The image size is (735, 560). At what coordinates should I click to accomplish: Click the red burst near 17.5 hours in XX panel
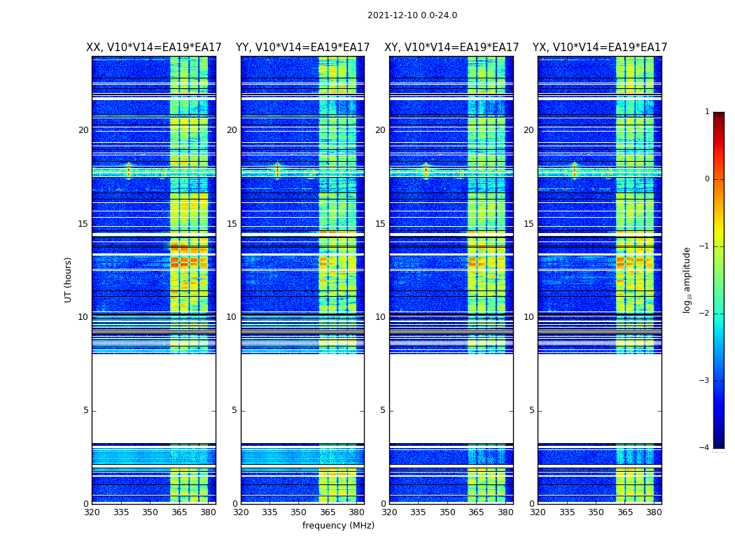128,171
